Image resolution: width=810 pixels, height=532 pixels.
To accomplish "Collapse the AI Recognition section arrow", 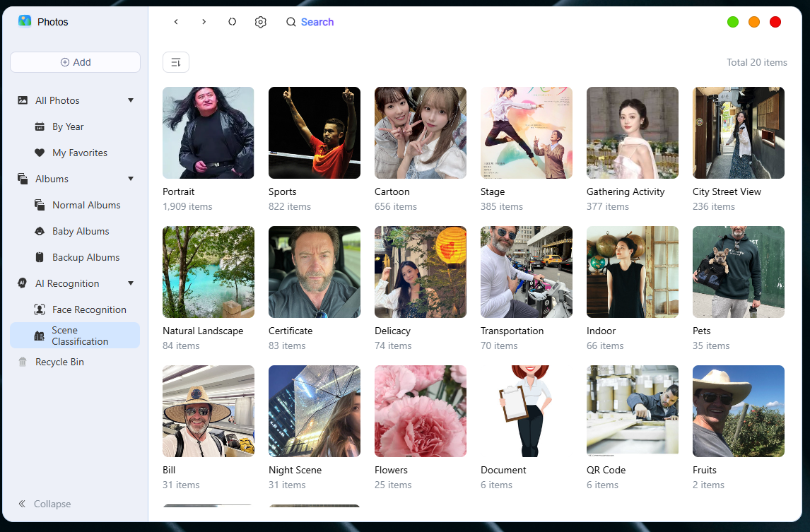I will (131, 283).
